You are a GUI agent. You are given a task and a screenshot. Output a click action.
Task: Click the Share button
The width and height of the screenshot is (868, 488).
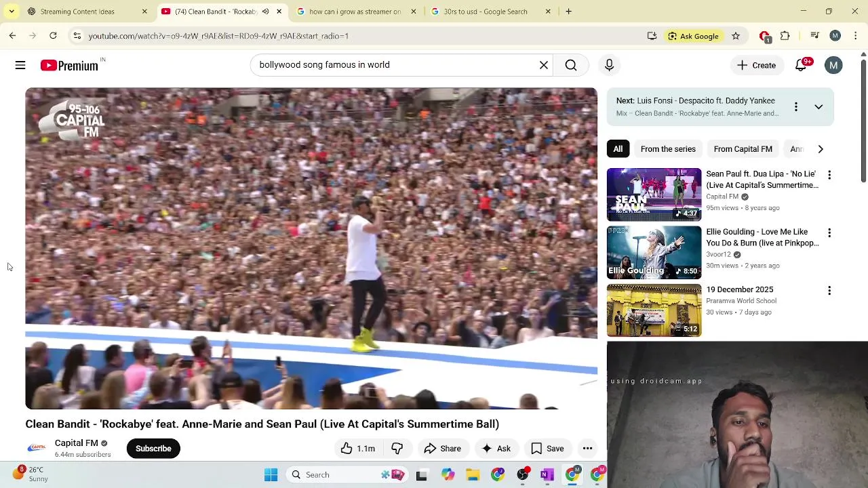tap(442, 448)
